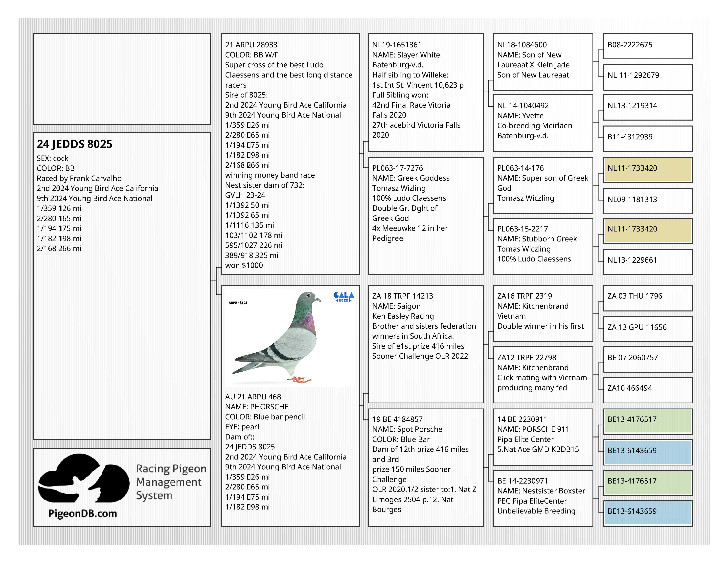Select the yellow NL11-1733420 box under PL063-14-176
The height and width of the screenshot is (563, 728).
648,170
